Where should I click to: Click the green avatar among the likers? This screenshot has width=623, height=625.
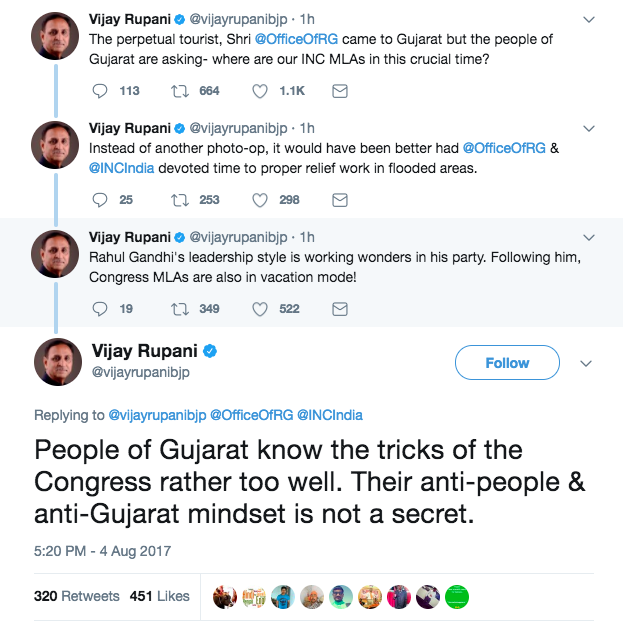pyautogui.click(x=456, y=596)
